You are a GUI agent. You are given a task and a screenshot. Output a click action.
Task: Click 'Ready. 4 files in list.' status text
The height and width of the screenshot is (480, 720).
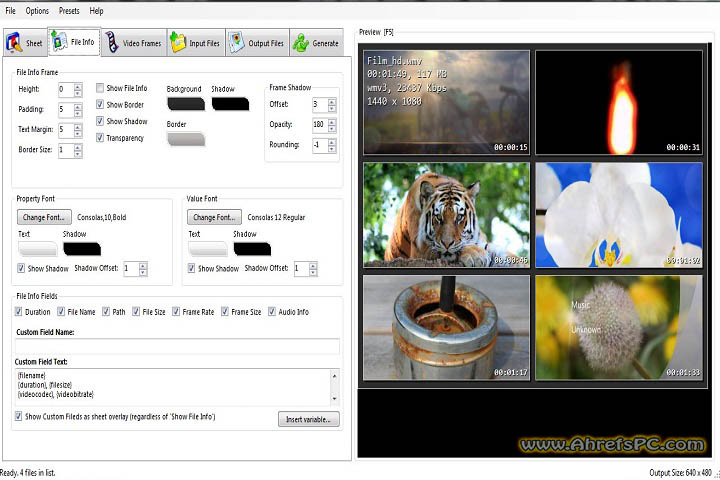click(28, 472)
